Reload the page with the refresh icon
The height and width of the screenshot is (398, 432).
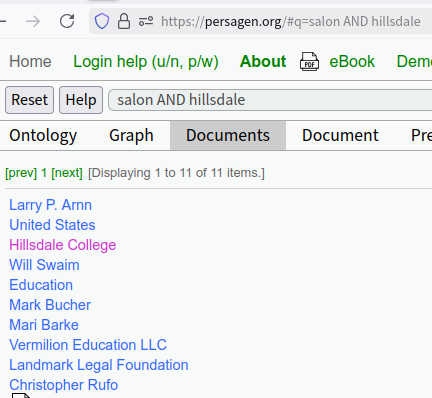(67, 21)
